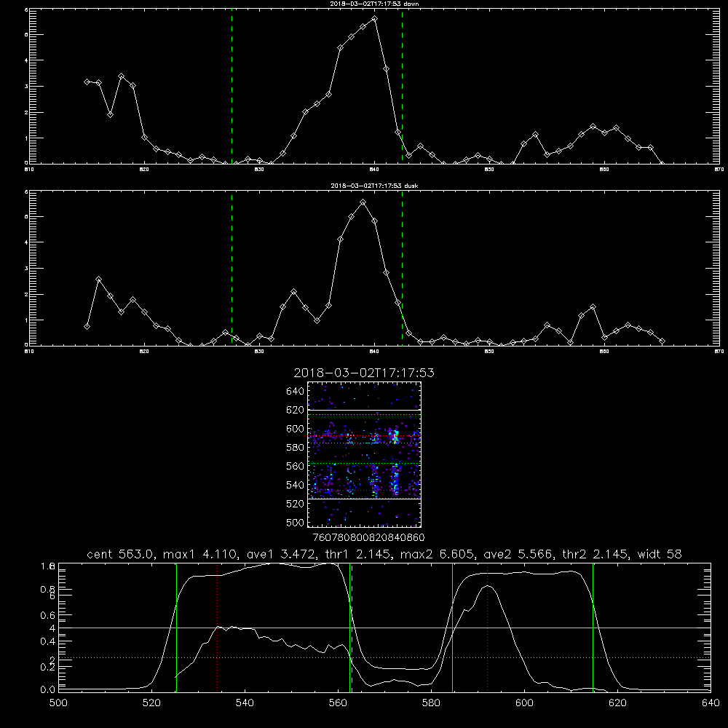
Task: Click the '540' label on heatmap y-axis
Action: pos(296,485)
